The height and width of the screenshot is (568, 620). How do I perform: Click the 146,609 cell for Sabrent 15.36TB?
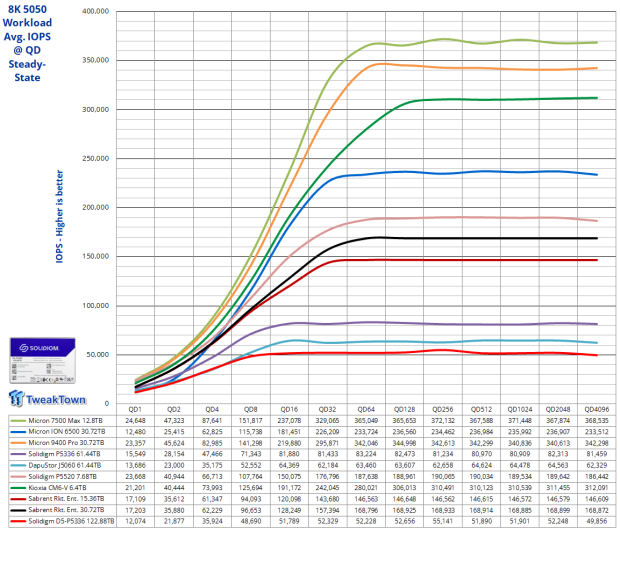[x=597, y=499]
